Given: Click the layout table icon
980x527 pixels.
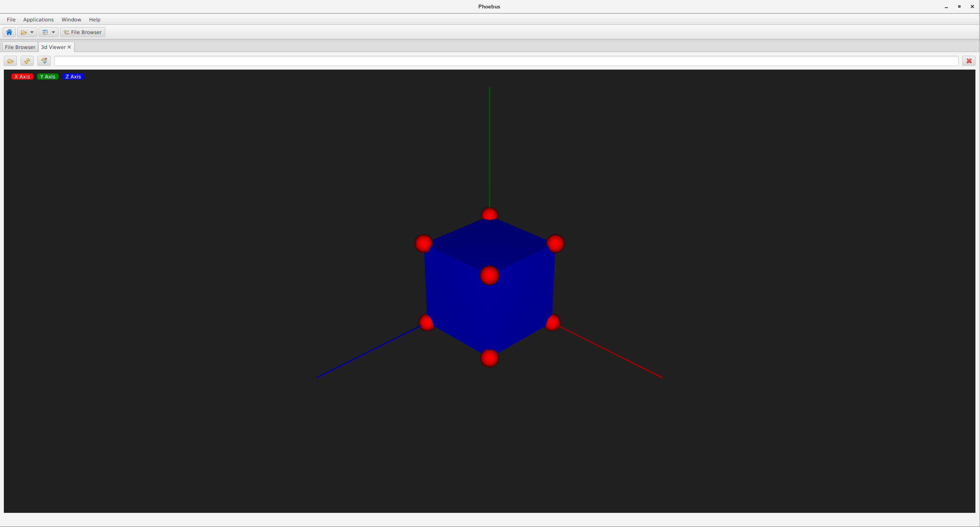Looking at the screenshot, I should pyautogui.click(x=45, y=32).
